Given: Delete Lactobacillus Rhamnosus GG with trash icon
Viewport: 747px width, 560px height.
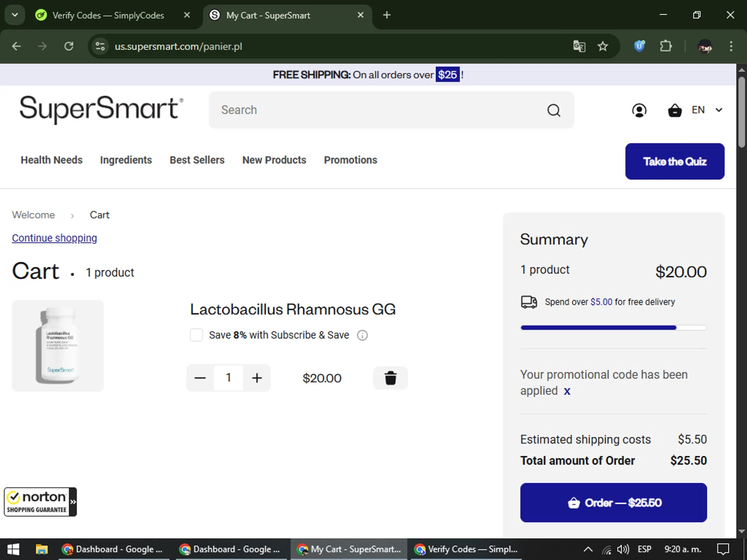Looking at the screenshot, I should 390,378.
